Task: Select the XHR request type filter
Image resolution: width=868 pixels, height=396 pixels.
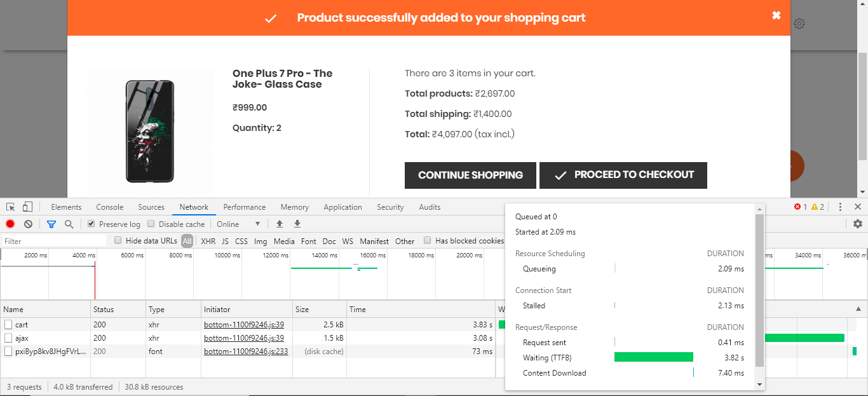Action: click(208, 242)
